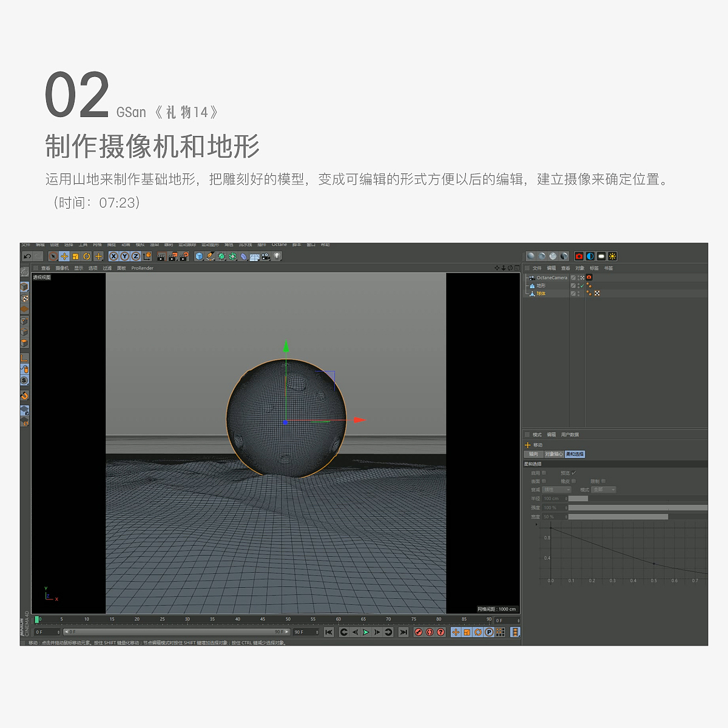This screenshot has height=728, width=728.
Task: Click OctaneCamera red camera tag
Action: pos(589,278)
